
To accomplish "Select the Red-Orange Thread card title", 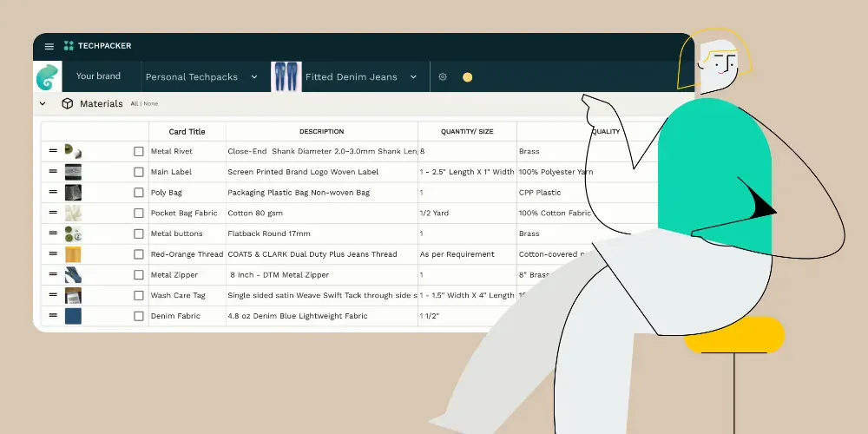I will (187, 254).
